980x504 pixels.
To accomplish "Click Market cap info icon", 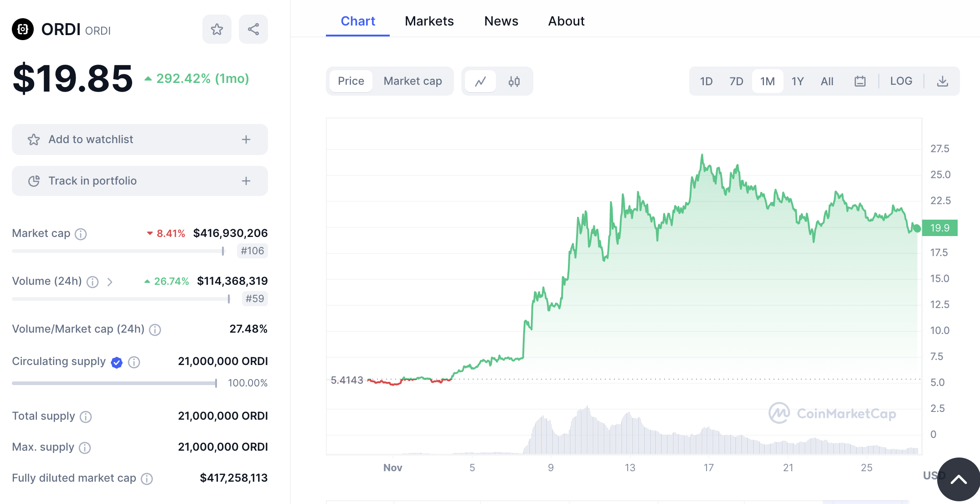I will (81, 234).
